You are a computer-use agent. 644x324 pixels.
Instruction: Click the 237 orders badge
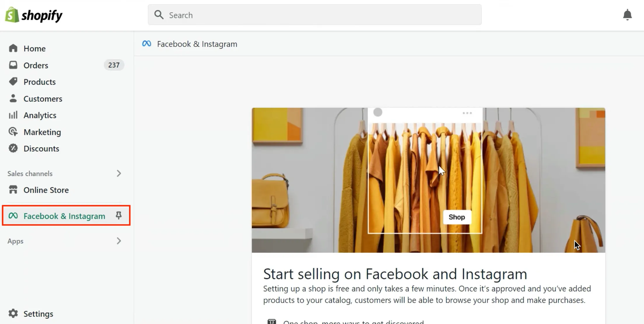[x=114, y=65]
